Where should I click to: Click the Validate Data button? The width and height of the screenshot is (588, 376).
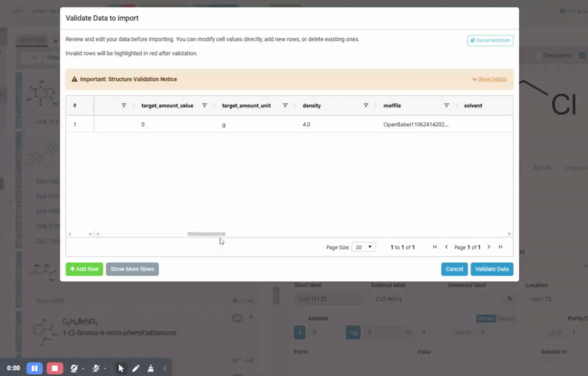492,269
